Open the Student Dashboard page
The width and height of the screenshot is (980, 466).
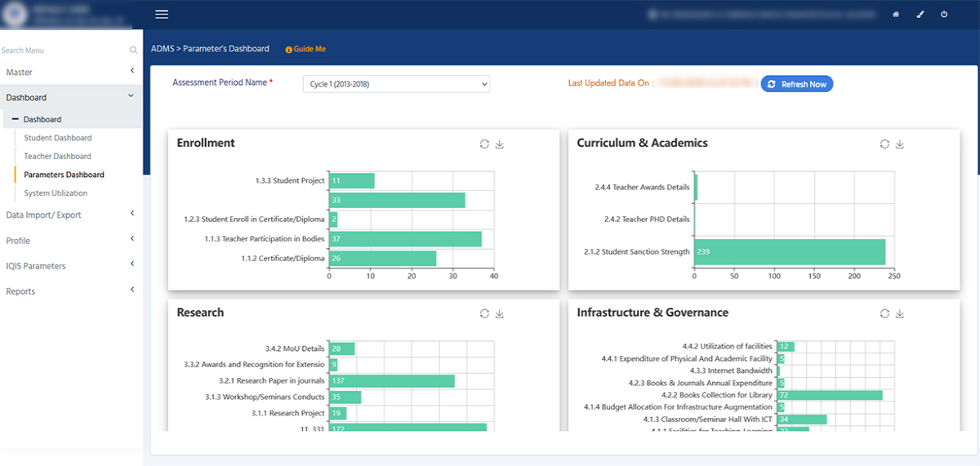coord(58,138)
